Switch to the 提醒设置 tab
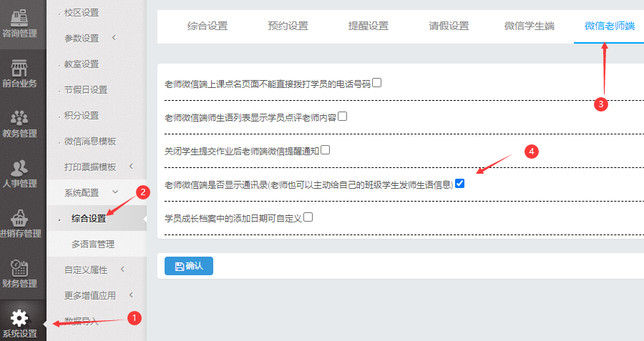This screenshot has height=341, width=644. [x=369, y=26]
